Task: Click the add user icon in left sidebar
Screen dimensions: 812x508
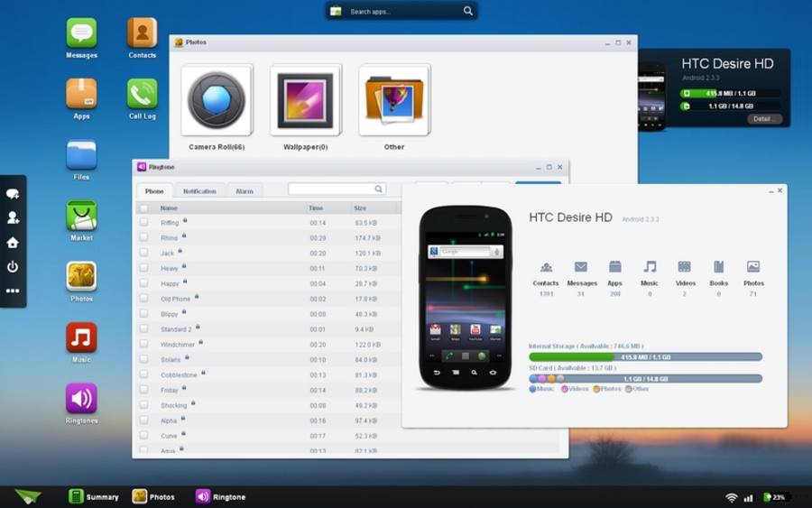Action: (13, 217)
